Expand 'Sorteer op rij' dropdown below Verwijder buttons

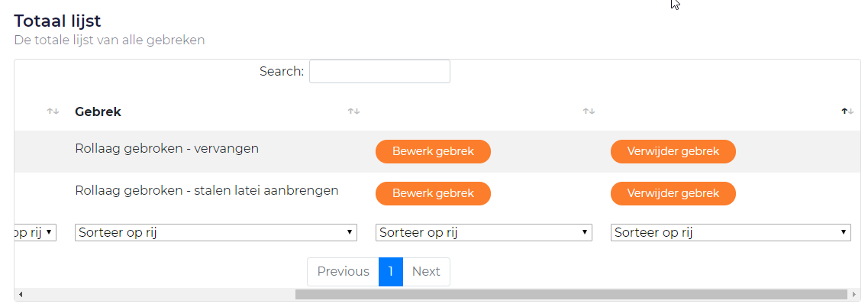pyautogui.click(x=731, y=232)
